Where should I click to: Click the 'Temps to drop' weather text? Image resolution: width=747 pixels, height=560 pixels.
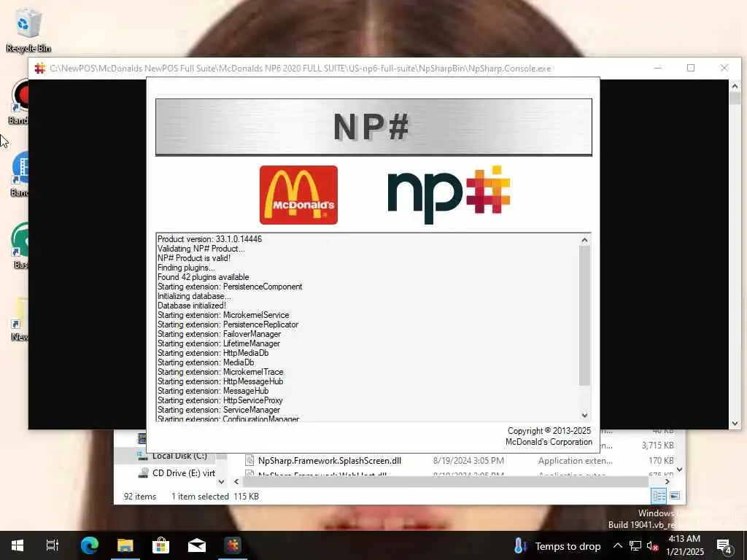pos(568,546)
